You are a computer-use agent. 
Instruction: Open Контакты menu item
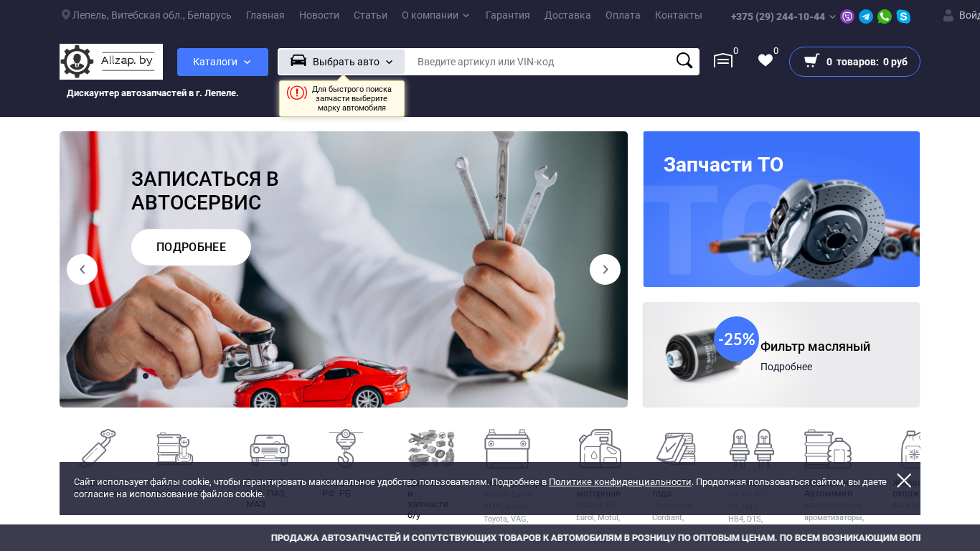point(679,15)
